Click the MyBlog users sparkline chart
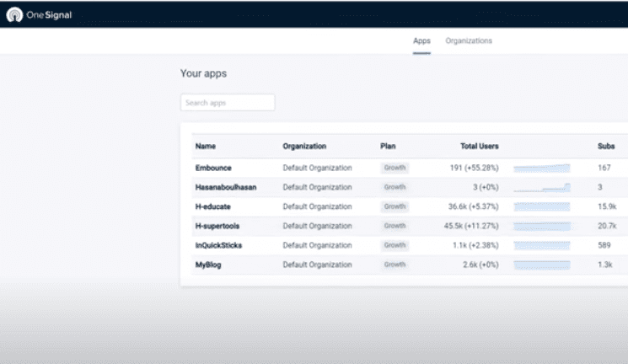 542,265
